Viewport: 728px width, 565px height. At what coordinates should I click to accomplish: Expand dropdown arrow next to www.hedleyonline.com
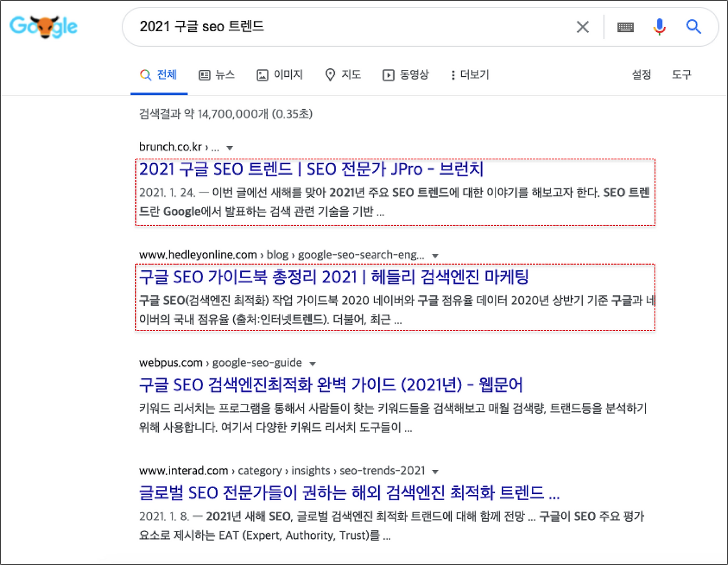tap(435, 256)
